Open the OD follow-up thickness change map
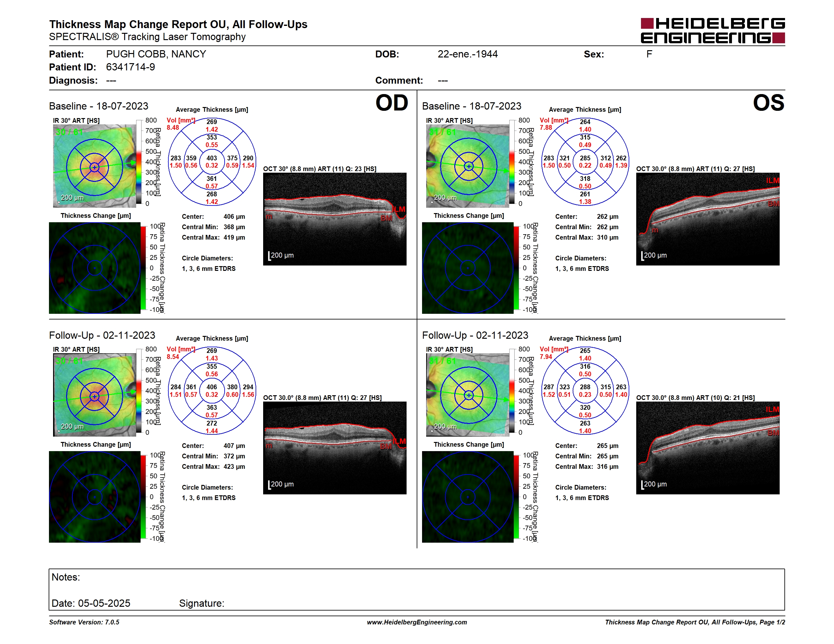 [95, 497]
